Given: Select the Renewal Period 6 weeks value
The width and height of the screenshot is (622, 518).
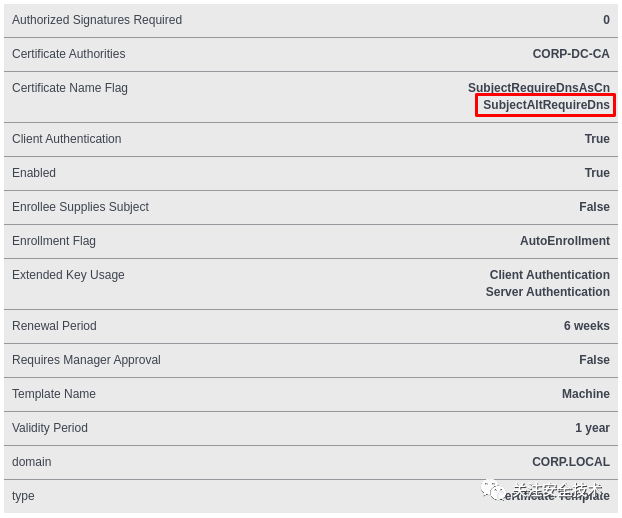Looking at the screenshot, I should (587, 326).
